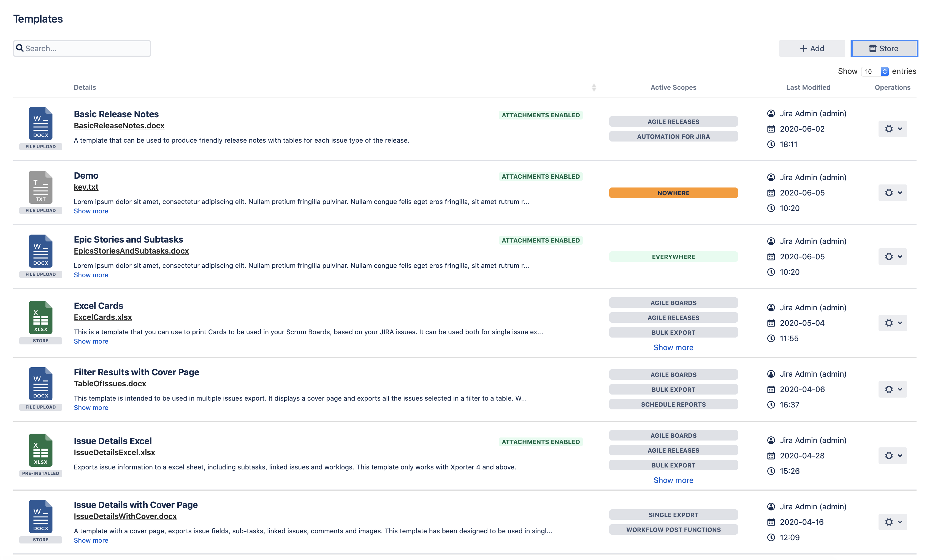Open the template Store button
Screen dimensions: 927x560
point(884,48)
